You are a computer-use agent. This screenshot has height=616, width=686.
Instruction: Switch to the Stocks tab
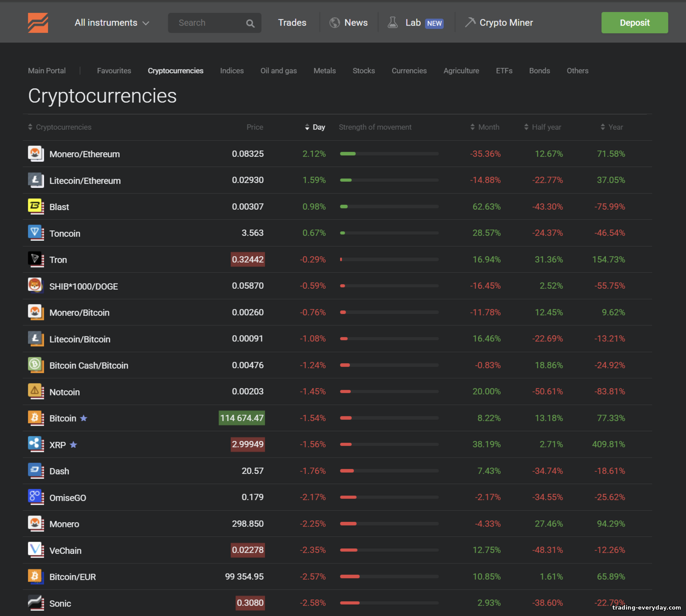coord(364,71)
